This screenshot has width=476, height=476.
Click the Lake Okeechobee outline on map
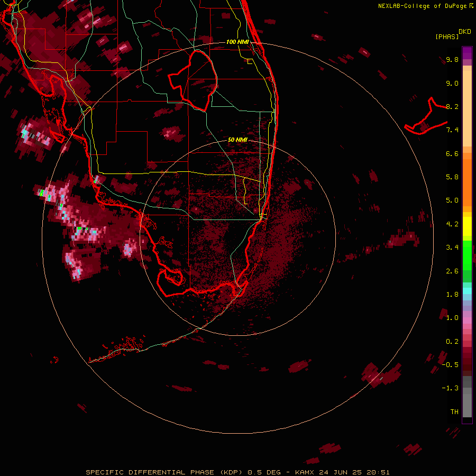tap(193, 81)
